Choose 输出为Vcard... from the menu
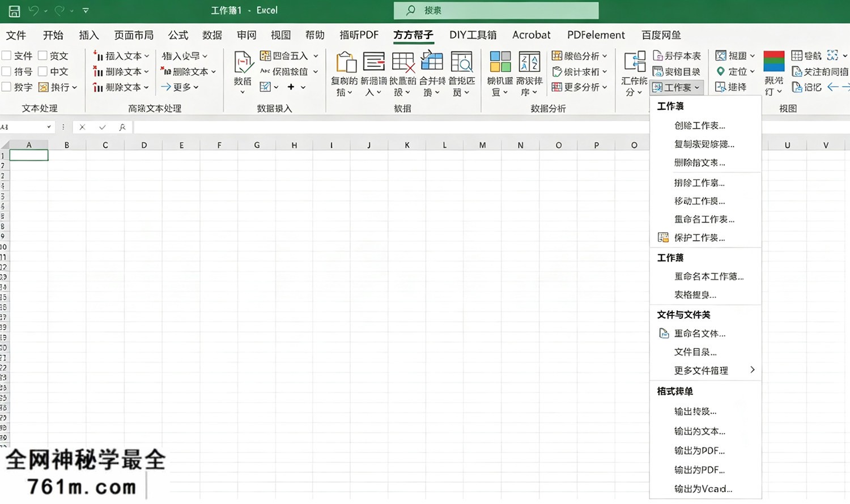 point(705,489)
